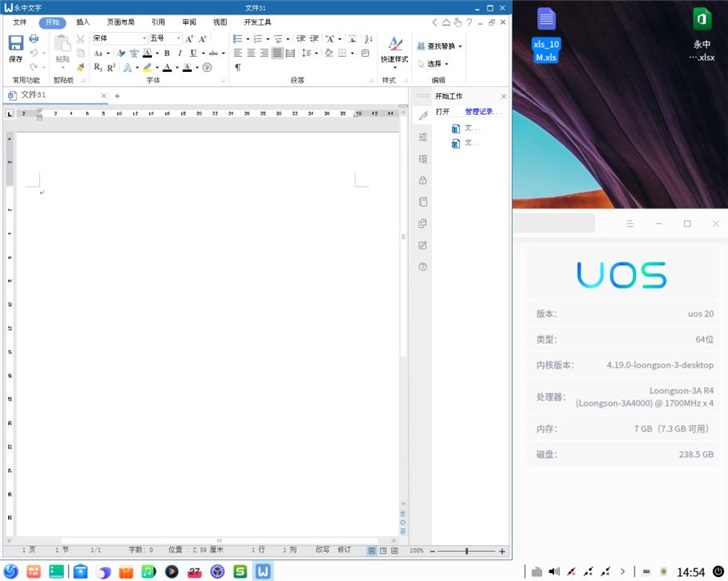Viewport: 728px width, 581px height.
Task: Open the 五号 font size dropdown
Action: tap(165, 38)
